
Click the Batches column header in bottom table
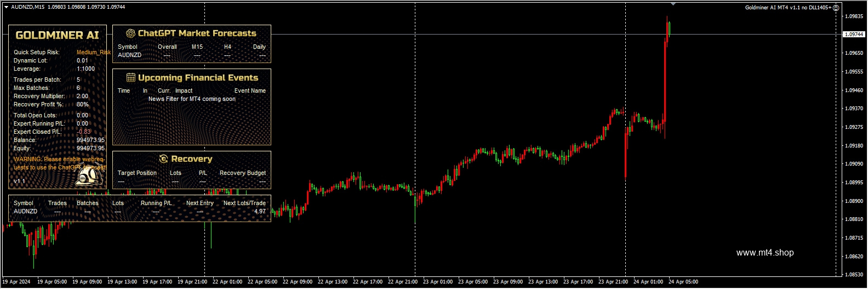click(x=88, y=203)
